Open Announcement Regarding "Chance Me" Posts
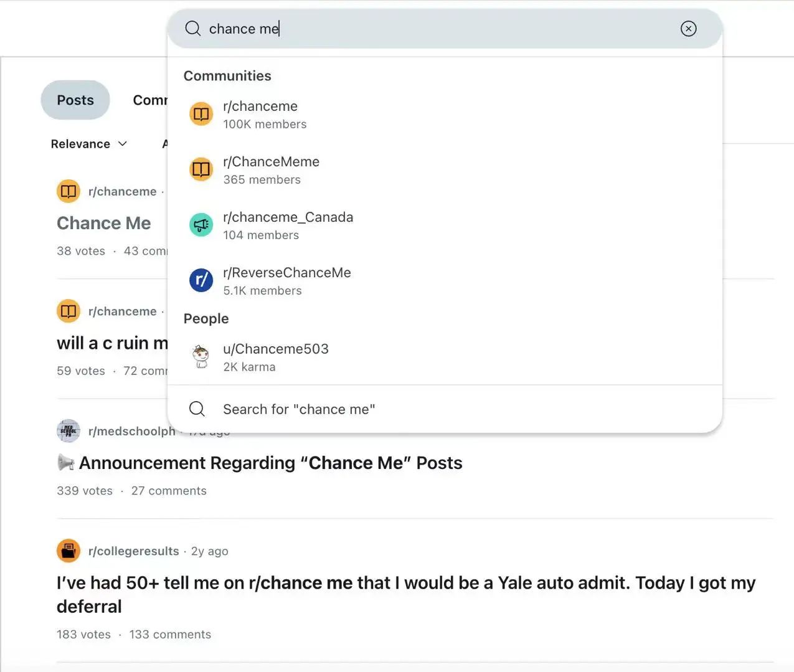 (x=260, y=463)
